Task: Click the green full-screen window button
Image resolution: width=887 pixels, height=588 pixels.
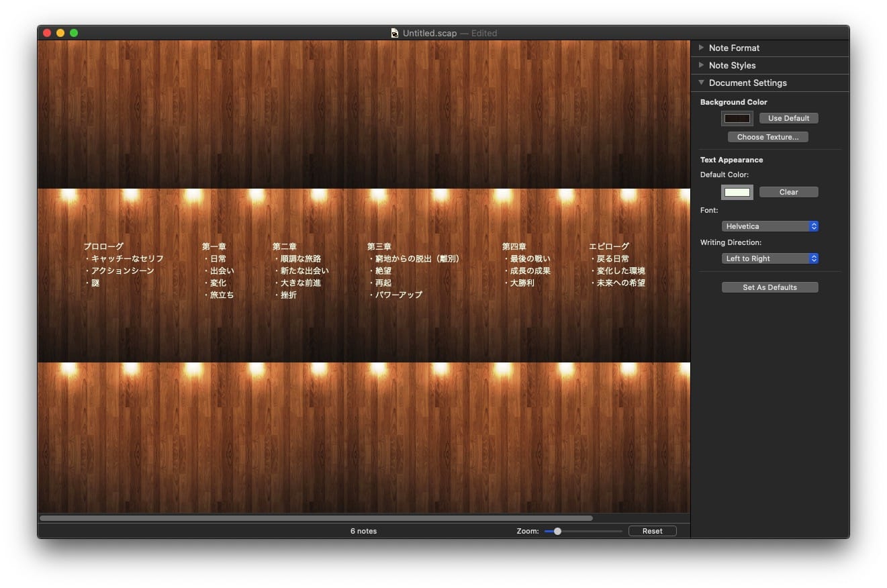Action: coord(74,33)
